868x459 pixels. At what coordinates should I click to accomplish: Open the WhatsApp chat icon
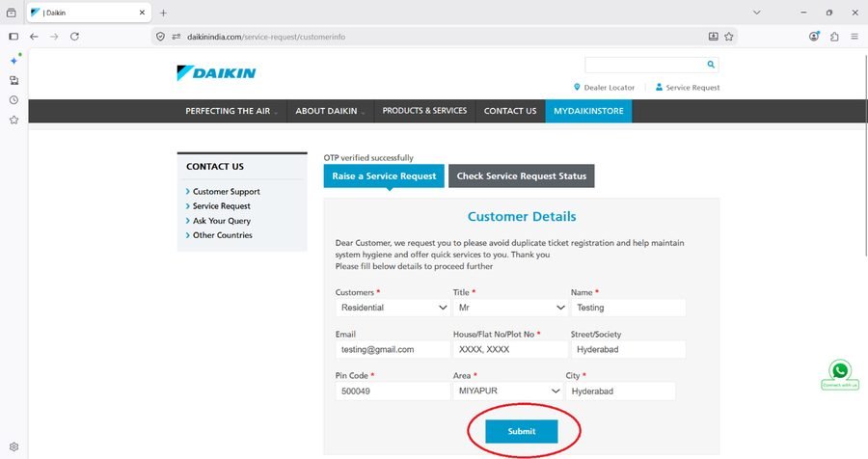pos(840,370)
